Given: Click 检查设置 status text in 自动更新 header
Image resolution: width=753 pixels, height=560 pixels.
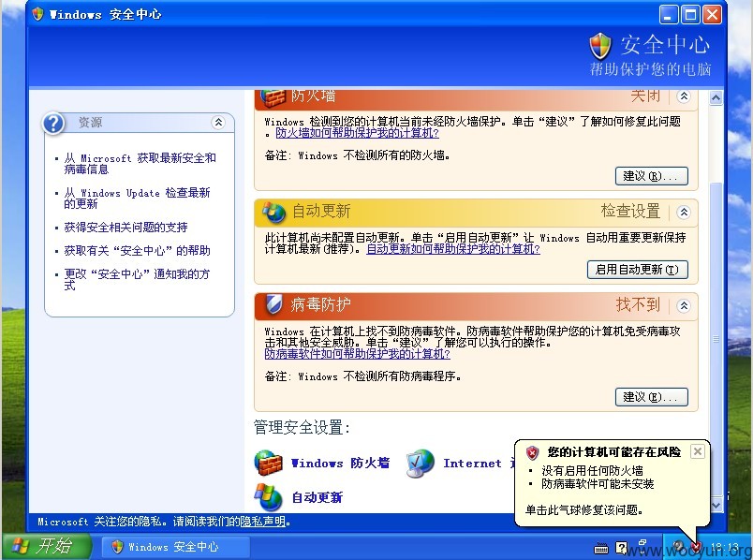Looking at the screenshot, I should point(630,211).
